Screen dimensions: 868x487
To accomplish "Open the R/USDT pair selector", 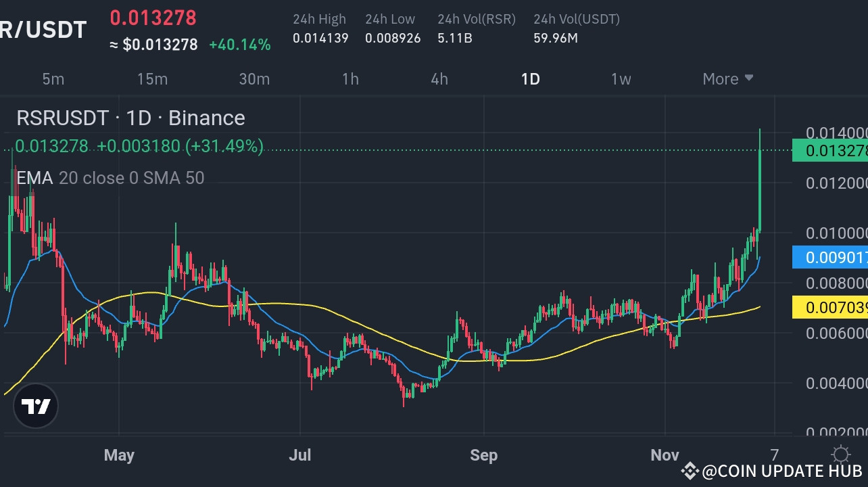I will click(x=43, y=29).
